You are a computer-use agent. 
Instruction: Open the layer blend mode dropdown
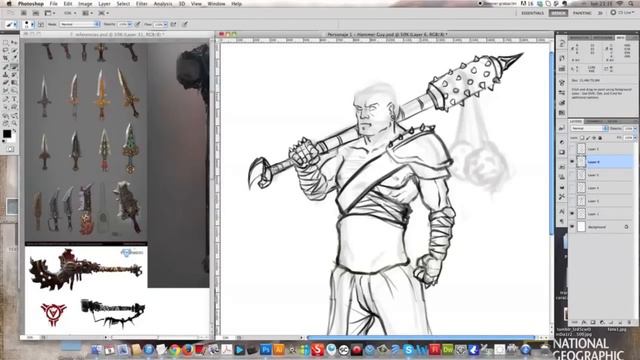(589, 129)
